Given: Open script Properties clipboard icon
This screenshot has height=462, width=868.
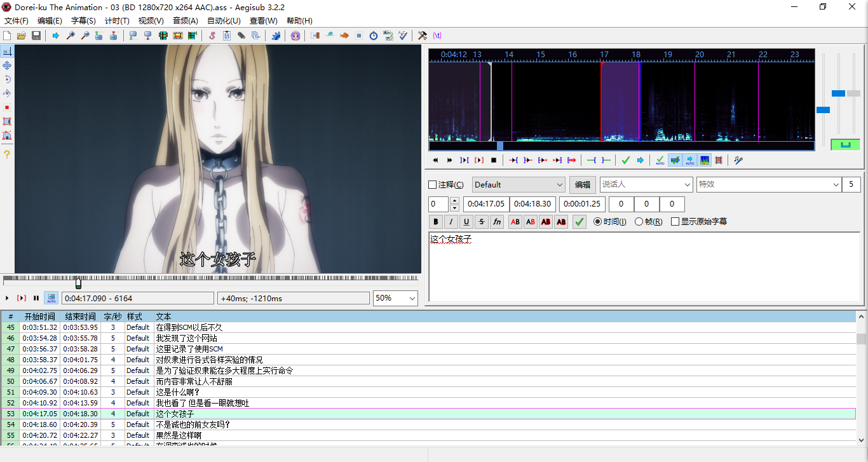Looking at the screenshot, I should (x=227, y=36).
